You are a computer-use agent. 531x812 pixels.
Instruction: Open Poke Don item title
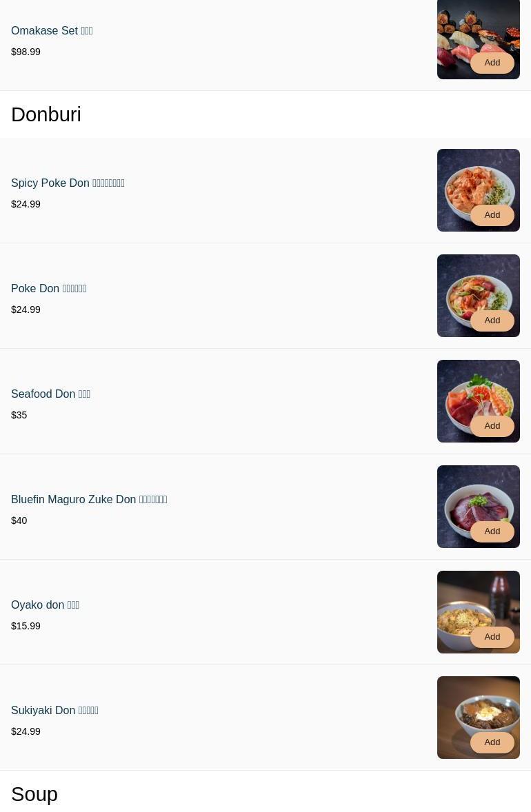point(48,289)
